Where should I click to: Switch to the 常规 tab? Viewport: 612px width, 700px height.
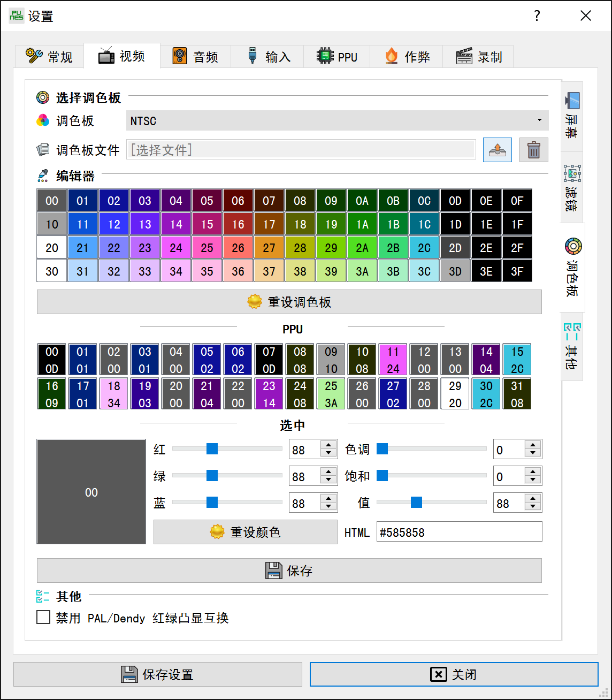[49, 57]
